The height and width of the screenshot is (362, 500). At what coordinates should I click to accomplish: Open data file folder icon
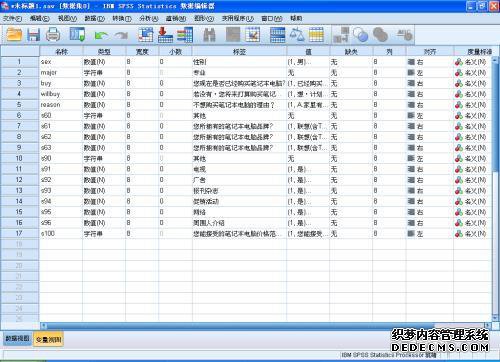14,34
